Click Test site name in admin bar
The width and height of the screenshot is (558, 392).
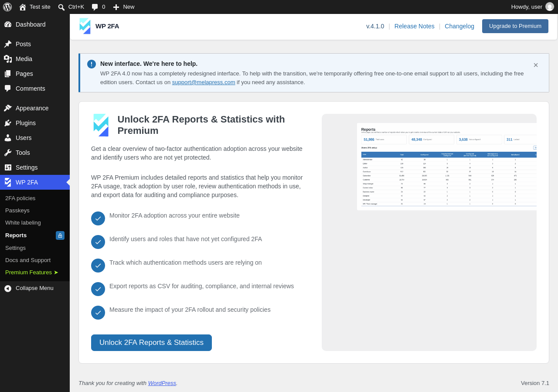pyautogui.click(x=40, y=7)
